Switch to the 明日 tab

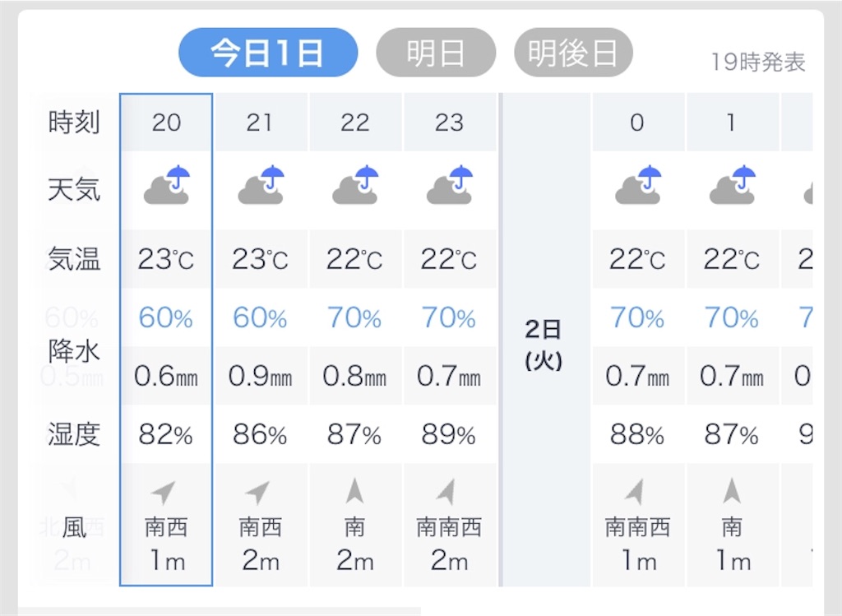click(435, 52)
